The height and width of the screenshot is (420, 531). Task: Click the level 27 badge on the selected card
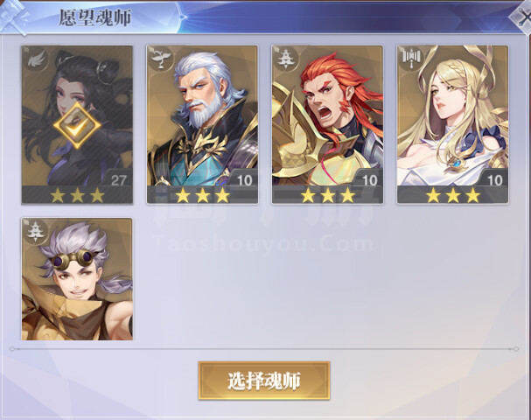pyautogui.click(x=118, y=180)
